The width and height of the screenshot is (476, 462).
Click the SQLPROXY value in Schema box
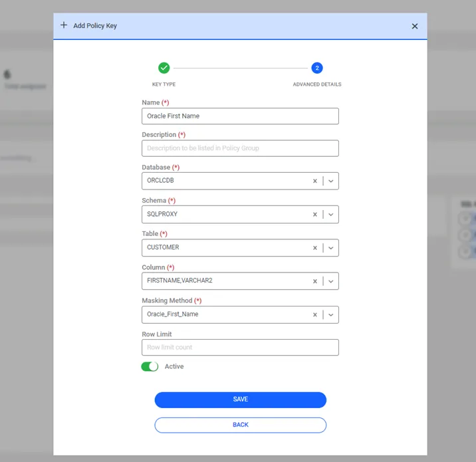(162, 214)
